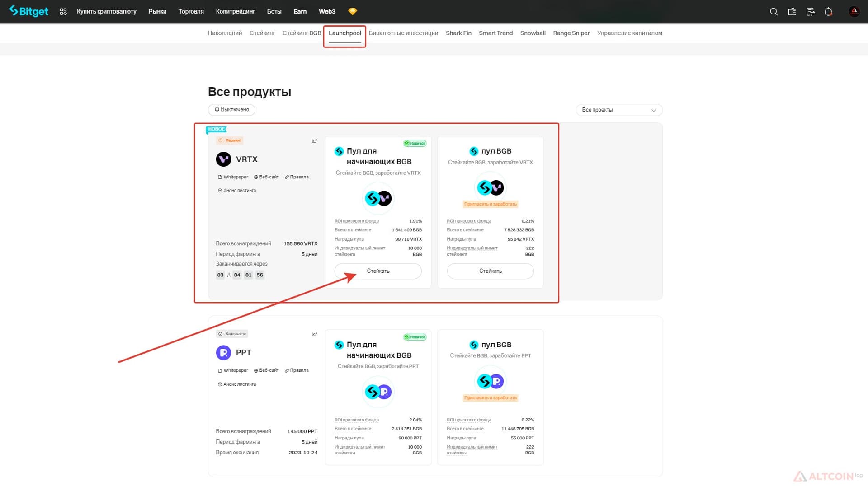Click the Bitget logo
The image size is (868, 486).
(x=28, y=11)
